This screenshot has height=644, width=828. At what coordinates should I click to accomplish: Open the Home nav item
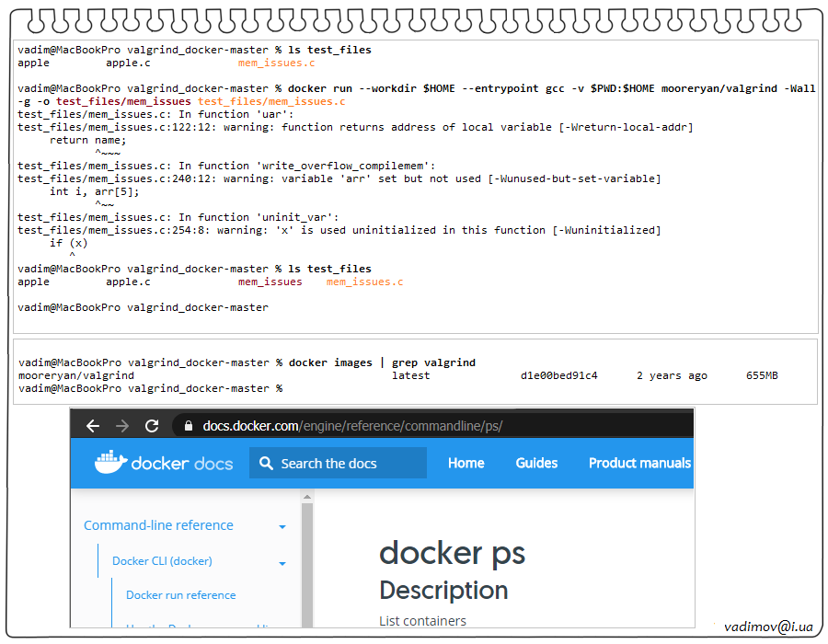pos(466,463)
